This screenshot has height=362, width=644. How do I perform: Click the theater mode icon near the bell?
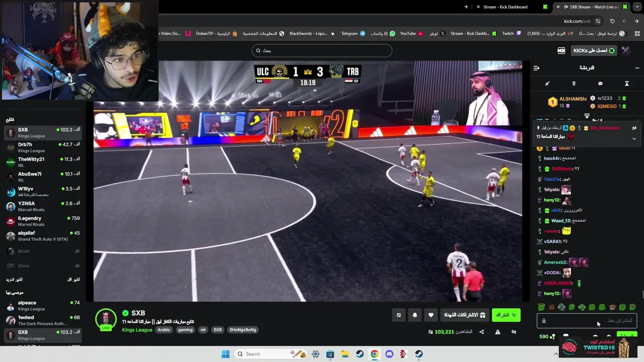click(398, 315)
